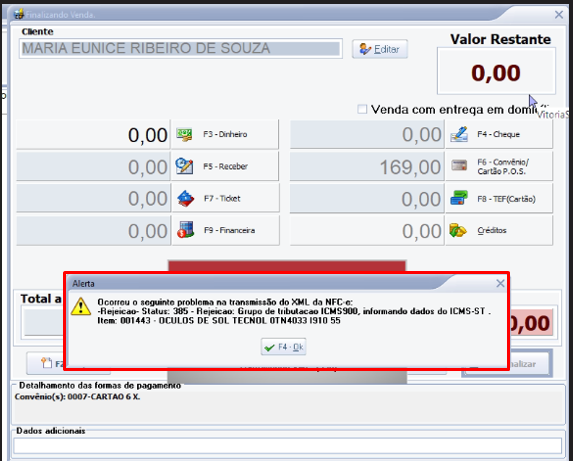The image size is (573, 461).
Task: Select the F5 Receber notepad icon
Action: (185, 166)
